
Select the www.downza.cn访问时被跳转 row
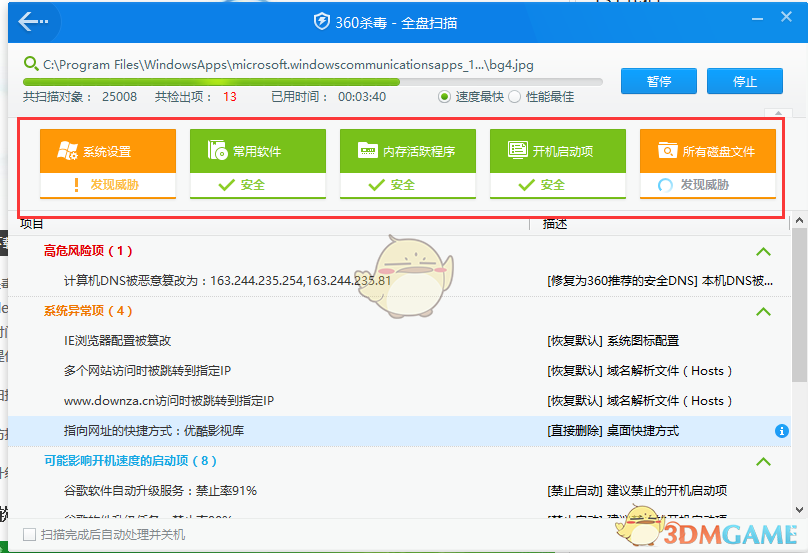[x=399, y=400]
